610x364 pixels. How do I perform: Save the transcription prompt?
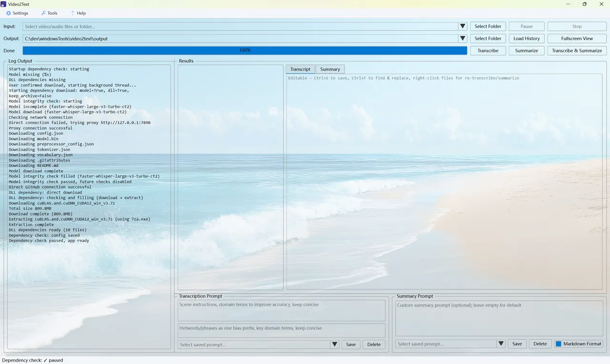click(x=351, y=344)
